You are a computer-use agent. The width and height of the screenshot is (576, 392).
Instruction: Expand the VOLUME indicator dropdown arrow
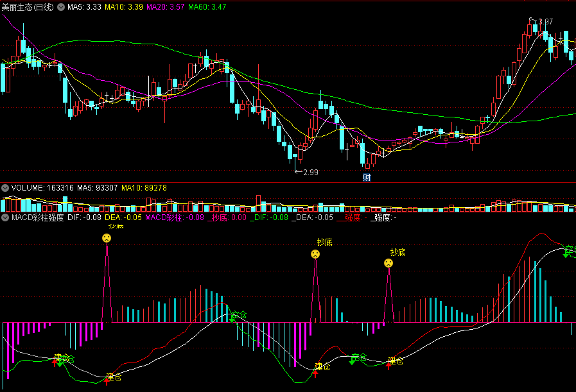(x=4, y=188)
